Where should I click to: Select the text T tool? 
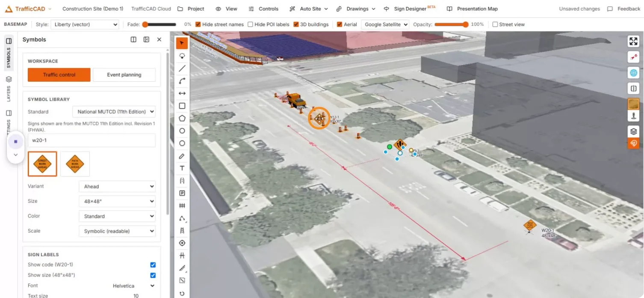(x=182, y=168)
